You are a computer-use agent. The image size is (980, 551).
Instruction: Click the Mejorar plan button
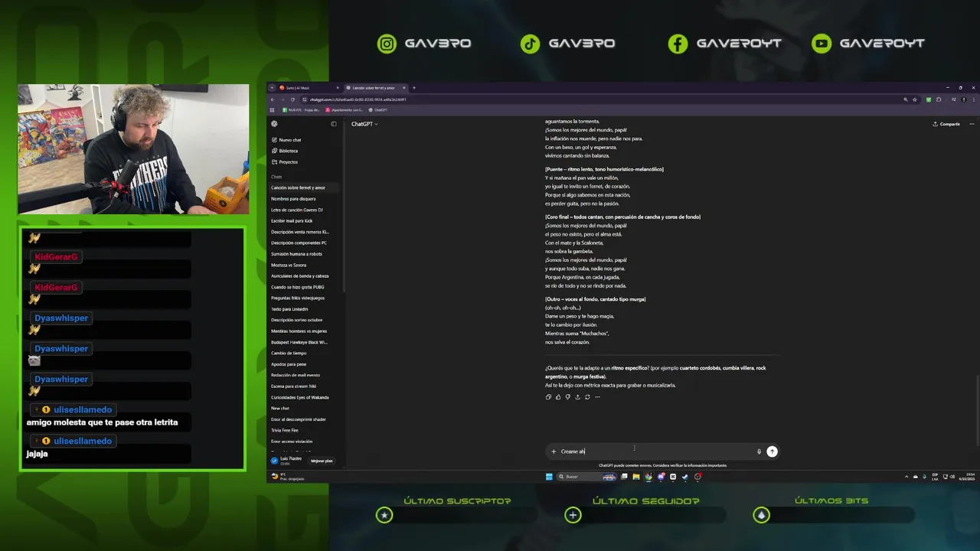pyautogui.click(x=322, y=461)
